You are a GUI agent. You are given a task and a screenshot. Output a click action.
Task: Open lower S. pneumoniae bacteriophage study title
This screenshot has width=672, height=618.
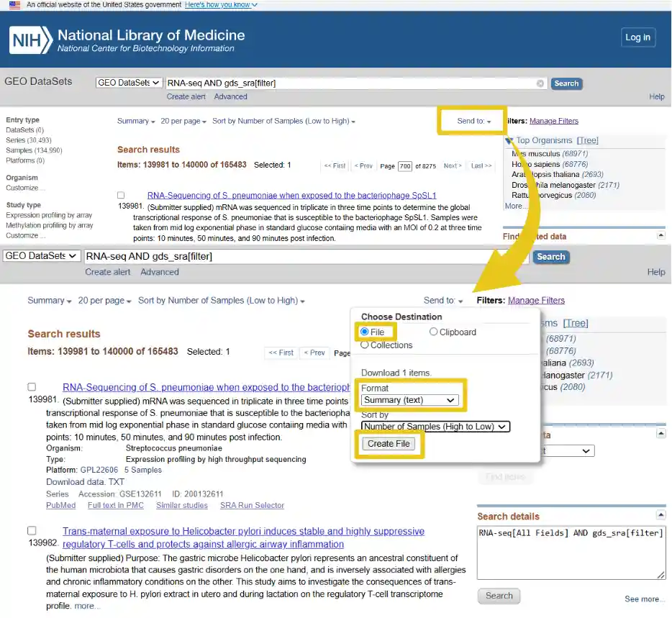206,388
